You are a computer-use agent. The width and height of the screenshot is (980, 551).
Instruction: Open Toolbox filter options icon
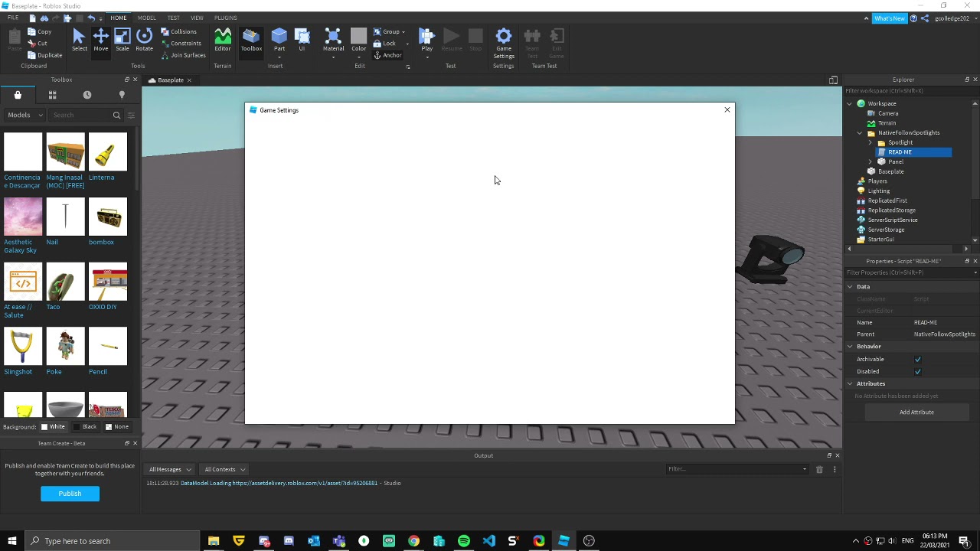coord(131,116)
